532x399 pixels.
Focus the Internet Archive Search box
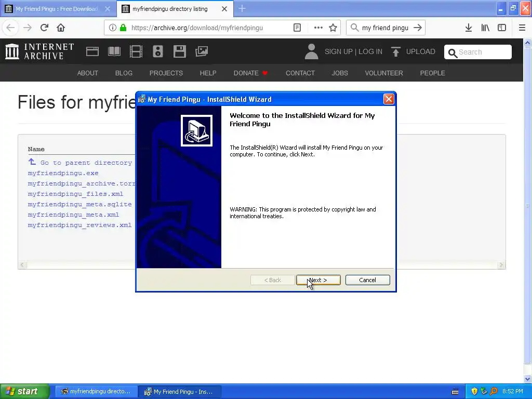pos(478,52)
